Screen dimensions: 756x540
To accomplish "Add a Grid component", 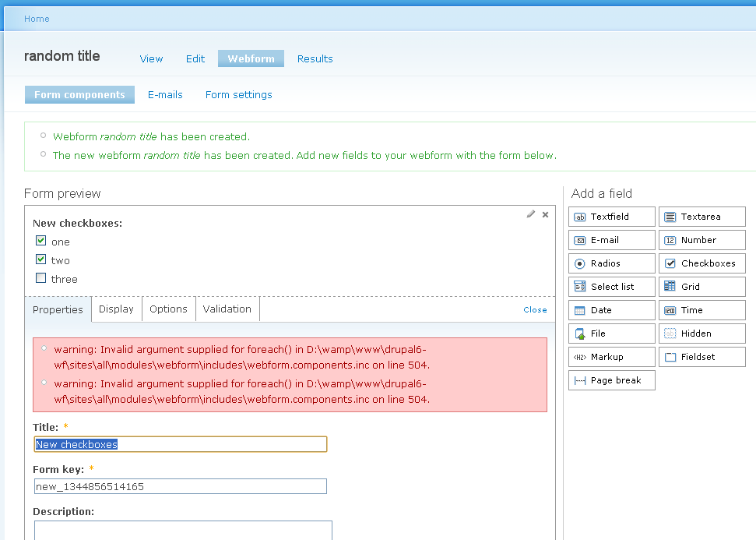I will [x=701, y=287].
